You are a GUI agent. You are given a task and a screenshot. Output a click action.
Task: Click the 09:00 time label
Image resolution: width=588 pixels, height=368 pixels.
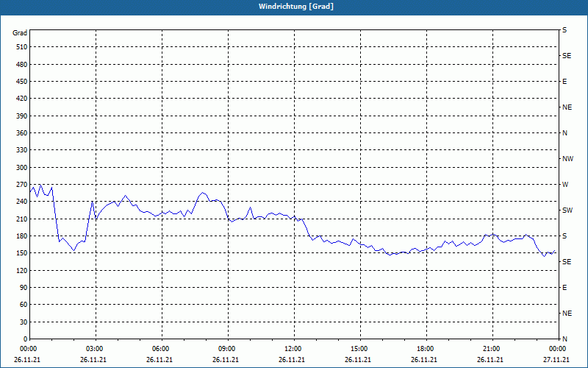(228, 349)
